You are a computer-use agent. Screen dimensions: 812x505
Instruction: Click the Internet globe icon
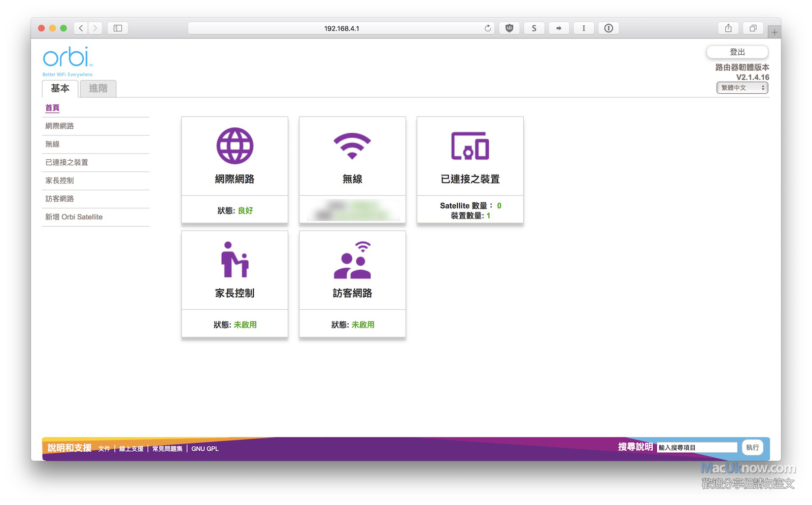coord(234,146)
